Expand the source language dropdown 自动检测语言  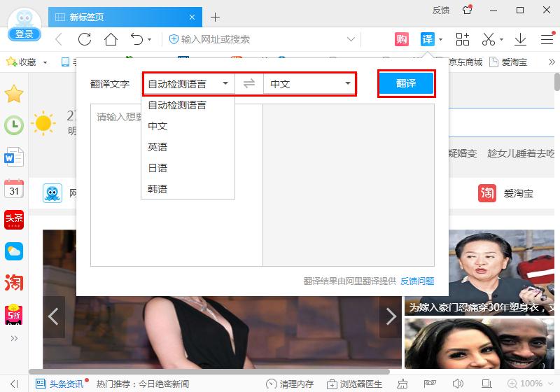pyautogui.click(x=188, y=84)
